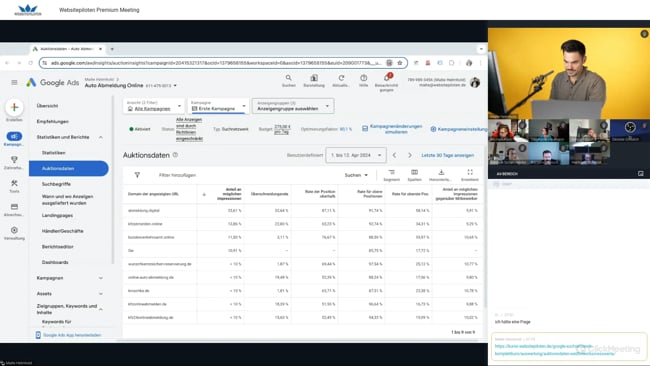The height and width of the screenshot is (366, 650).
Task: Select Auktionsdaten in the sidebar
Action: tap(69, 168)
